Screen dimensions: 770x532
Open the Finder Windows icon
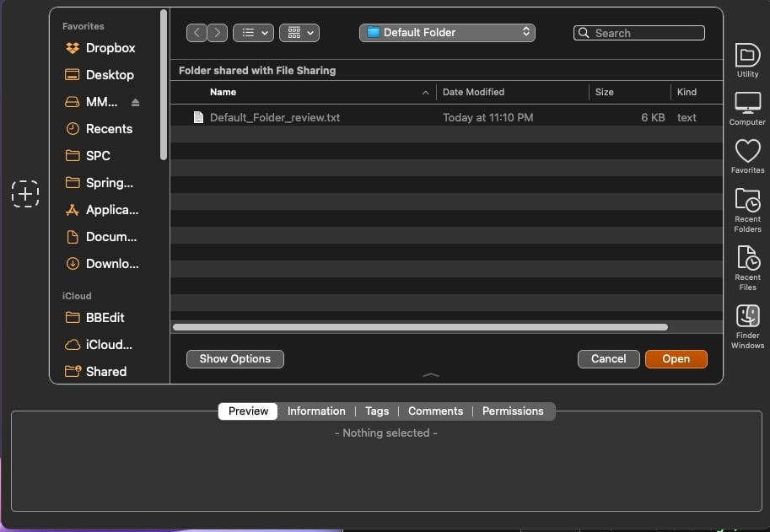pos(747,325)
